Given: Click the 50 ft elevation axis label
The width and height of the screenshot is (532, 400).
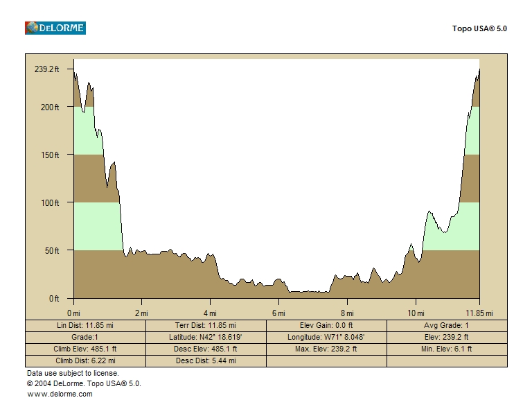Looking at the screenshot, I should pos(50,250).
